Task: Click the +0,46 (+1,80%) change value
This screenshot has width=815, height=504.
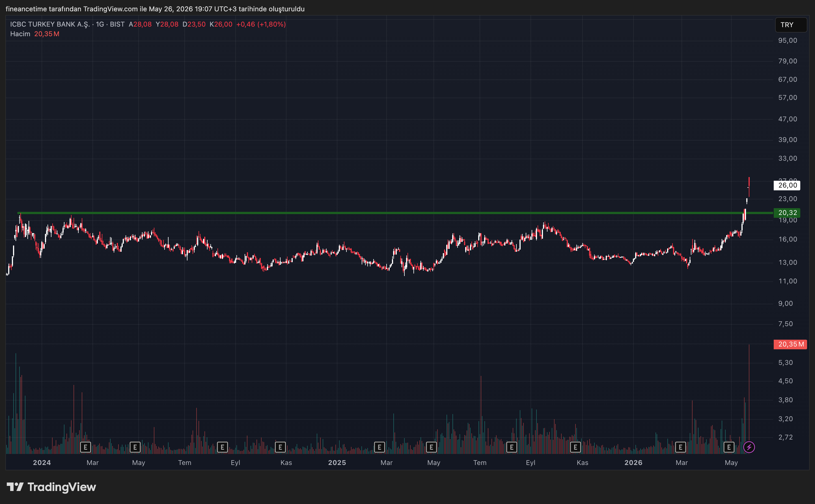Action: 261,24
